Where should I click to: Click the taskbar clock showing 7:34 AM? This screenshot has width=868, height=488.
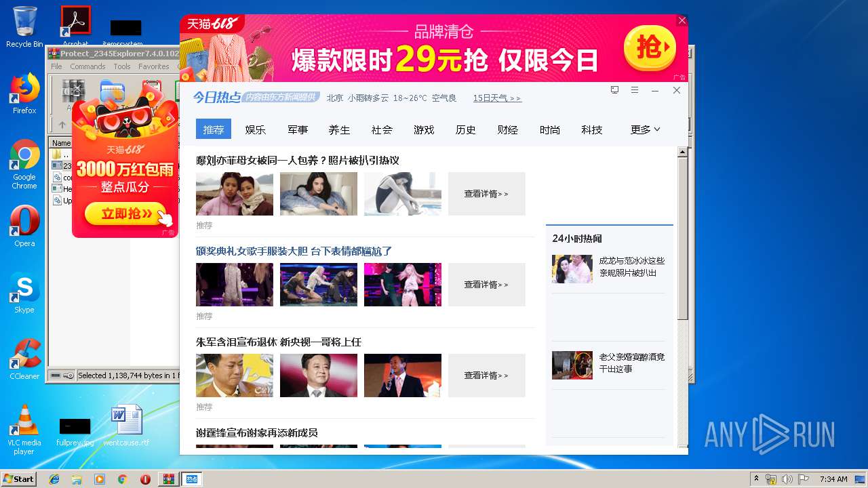click(833, 479)
